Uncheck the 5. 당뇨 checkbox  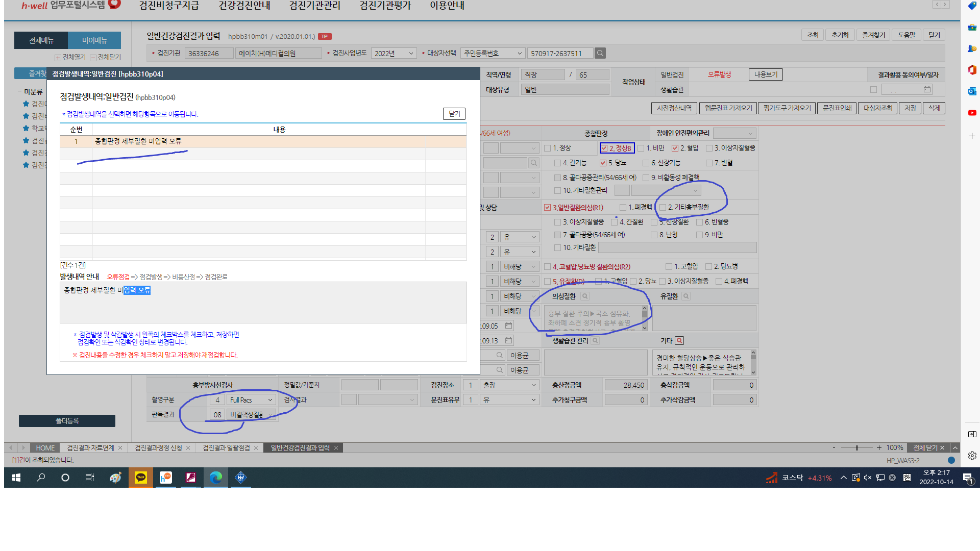603,163
